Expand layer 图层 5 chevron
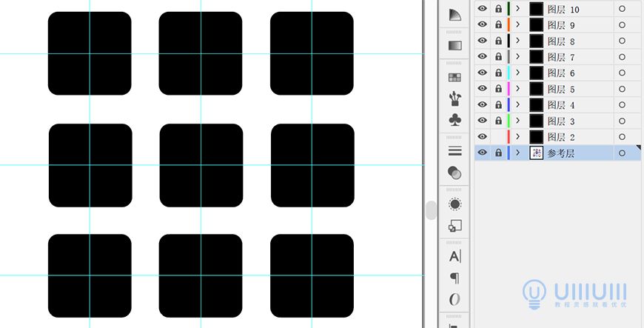This screenshot has width=644, height=328. 518,89
